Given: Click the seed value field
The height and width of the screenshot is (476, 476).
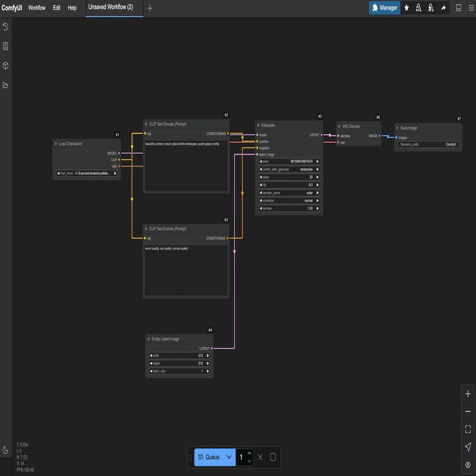Looking at the screenshot, I should 289,161.
